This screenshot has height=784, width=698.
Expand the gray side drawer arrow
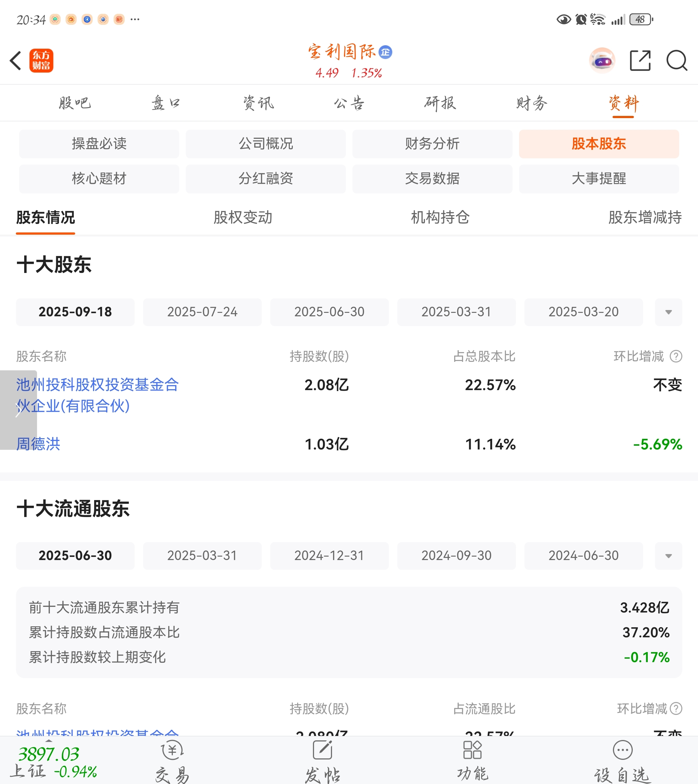point(18,410)
